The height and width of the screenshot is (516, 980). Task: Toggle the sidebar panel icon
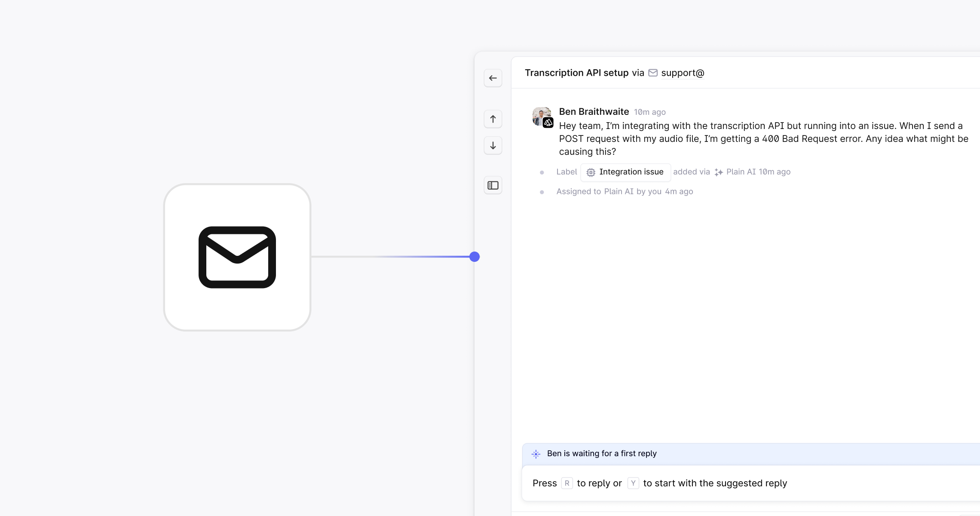tap(493, 185)
